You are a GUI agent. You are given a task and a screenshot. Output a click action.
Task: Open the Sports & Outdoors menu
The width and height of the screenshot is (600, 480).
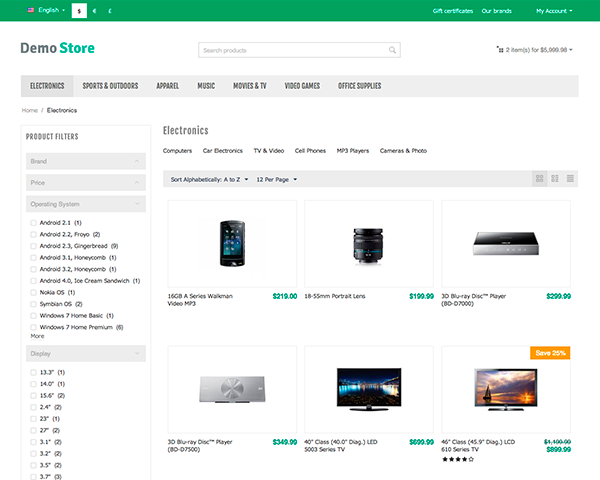(x=110, y=86)
